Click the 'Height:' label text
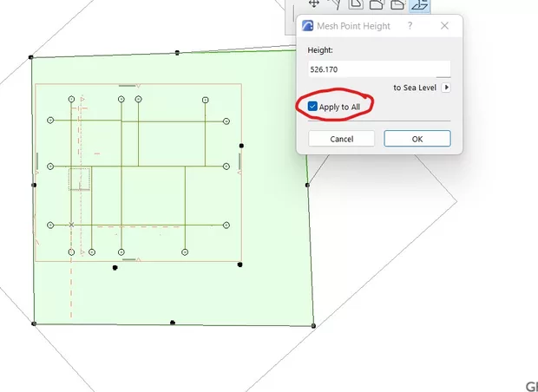This screenshot has width=538, height=392. tap(320, 50)
